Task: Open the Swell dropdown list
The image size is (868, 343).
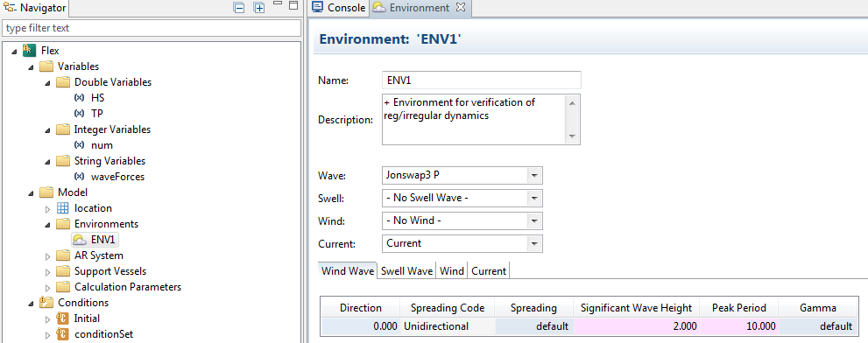Action: [x=462, y=198]
